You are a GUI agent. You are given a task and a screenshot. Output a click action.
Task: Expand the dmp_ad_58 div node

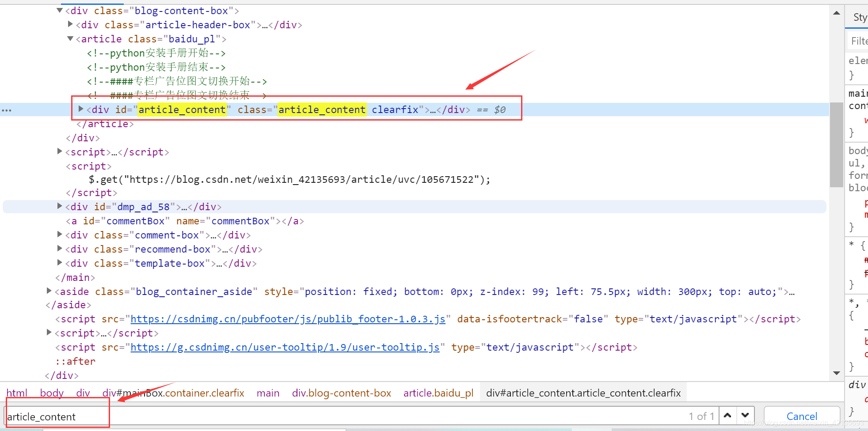(60, 206)
